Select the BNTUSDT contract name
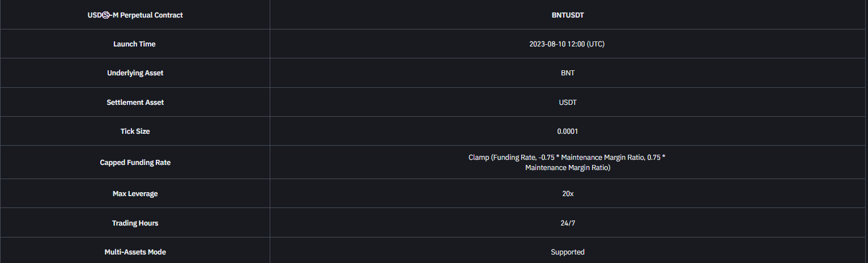 567,15
